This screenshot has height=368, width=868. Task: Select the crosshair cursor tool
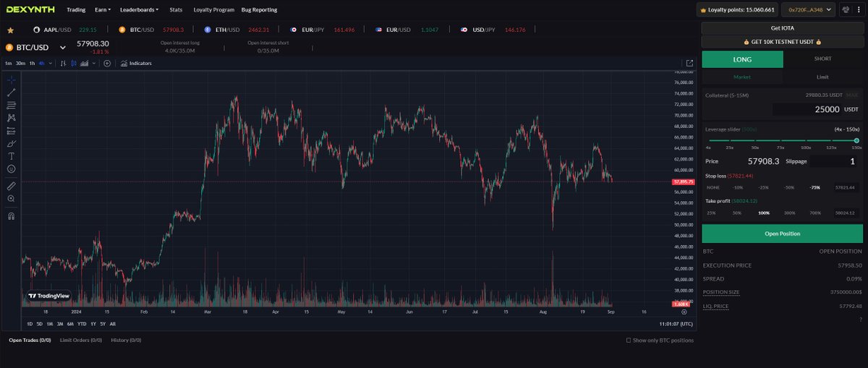pos(12,80)
